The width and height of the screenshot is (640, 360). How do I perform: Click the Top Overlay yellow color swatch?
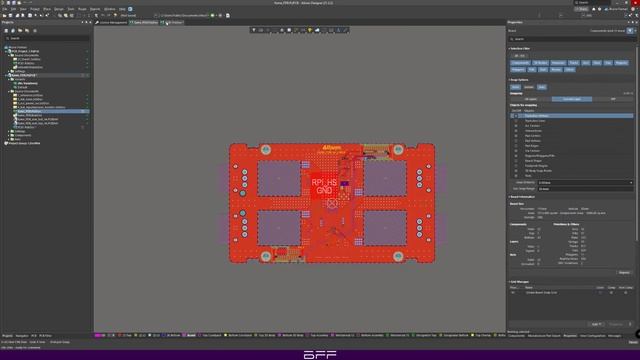point(473,336)
